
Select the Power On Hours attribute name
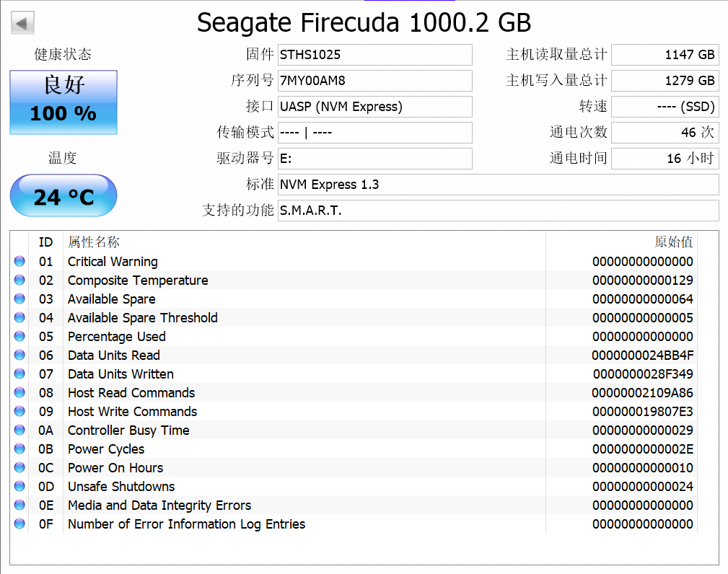click(x=115, y=468)
